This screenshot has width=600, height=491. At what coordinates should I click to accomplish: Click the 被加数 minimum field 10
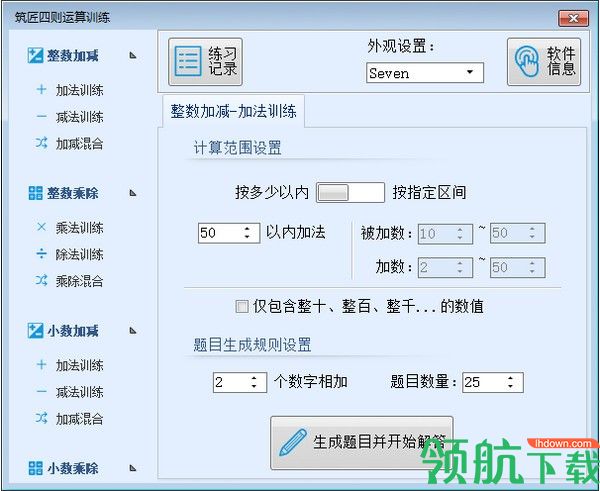point(445,233)
